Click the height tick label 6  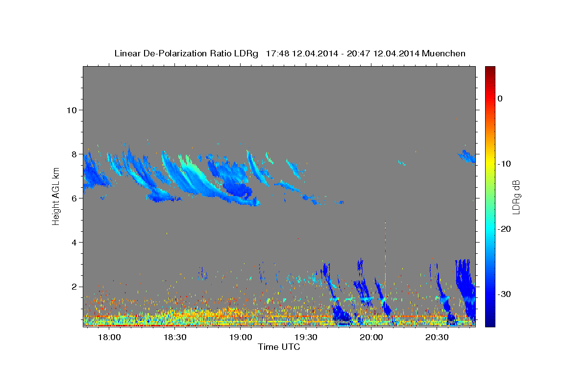73,198
